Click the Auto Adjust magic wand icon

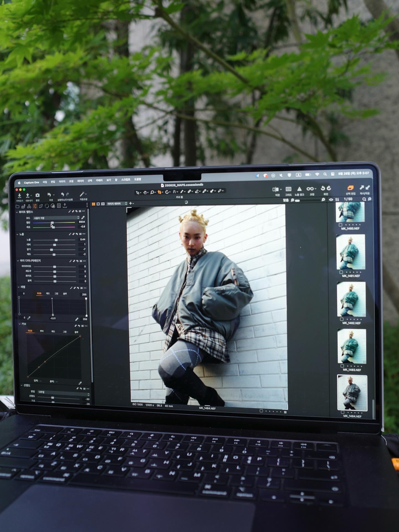pyautogui.click(x=82, y=194)
